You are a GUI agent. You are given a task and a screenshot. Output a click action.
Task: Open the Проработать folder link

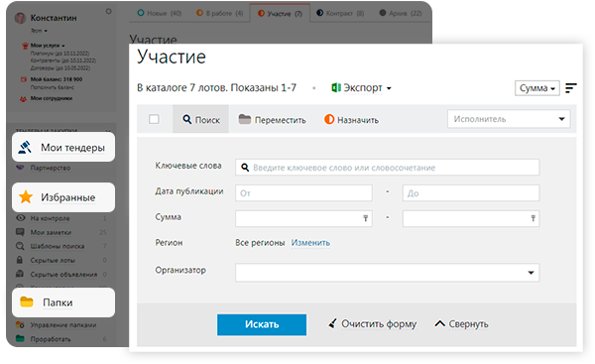51,339
